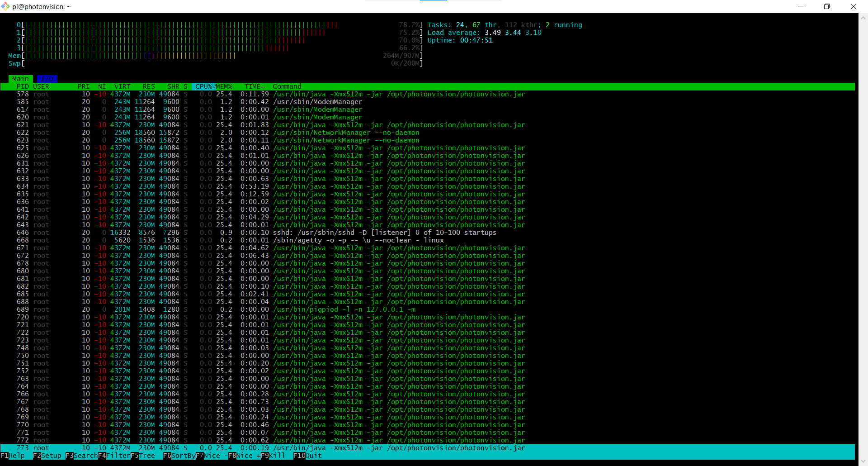Viewport: 868px width, 466px height.
Task: Click the Swp usage meter
Action: click(x=216, y=63)
